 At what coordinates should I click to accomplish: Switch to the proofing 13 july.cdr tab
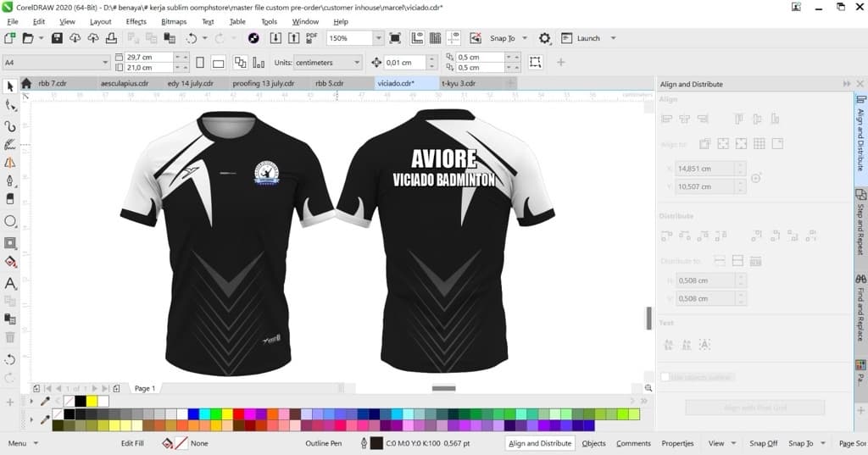click(x=264, y=84)
